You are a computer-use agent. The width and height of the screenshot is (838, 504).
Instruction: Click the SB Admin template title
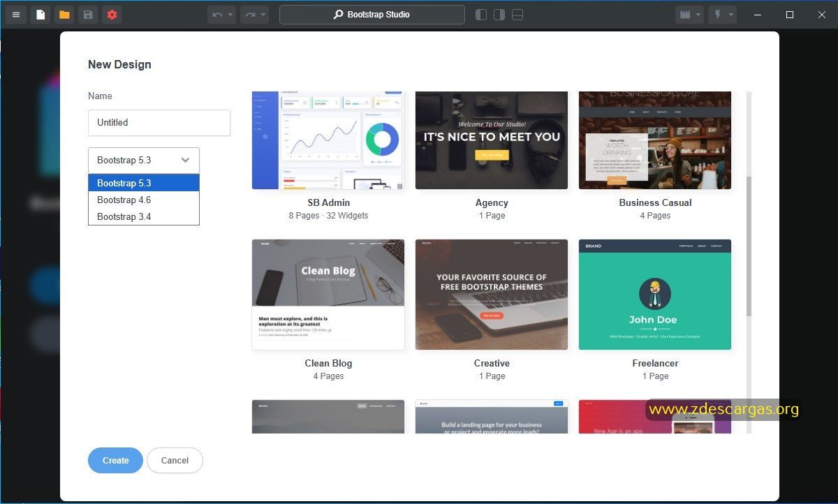click(x=328, y=203)
